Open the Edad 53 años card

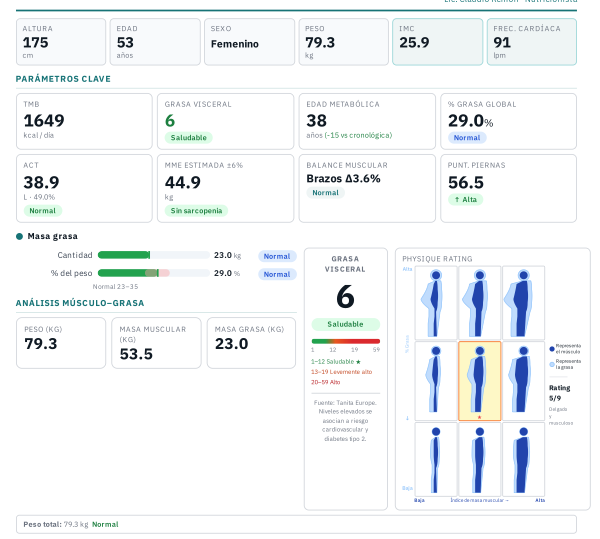[155, 42]
